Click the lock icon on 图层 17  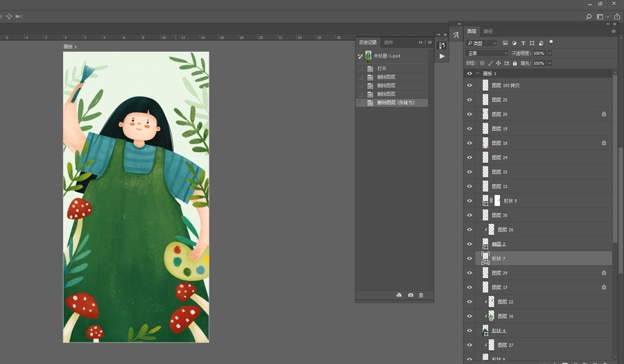pyautogui.click(x=604, y=287)
